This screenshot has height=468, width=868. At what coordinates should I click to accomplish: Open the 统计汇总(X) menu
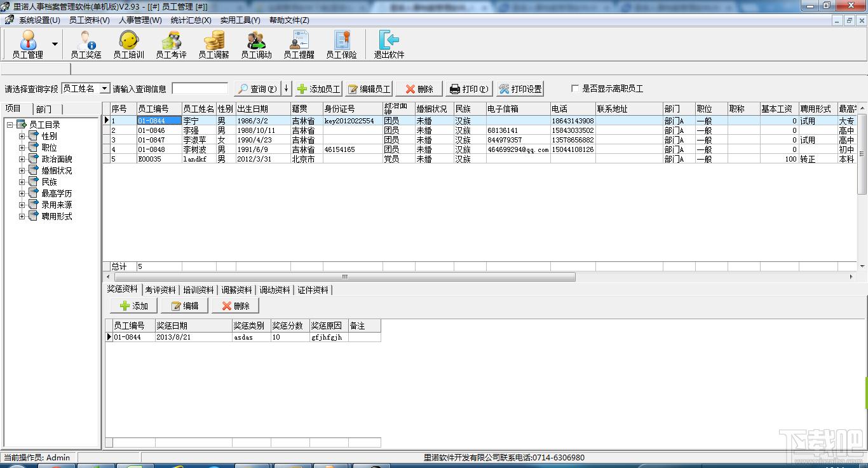pyautogui.click(x=191, y=20)
